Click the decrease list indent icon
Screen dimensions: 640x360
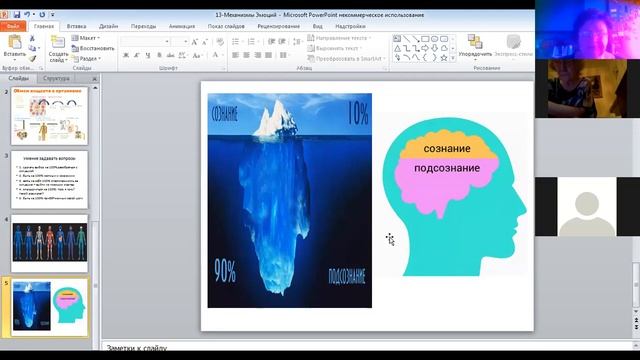[271, 42]
